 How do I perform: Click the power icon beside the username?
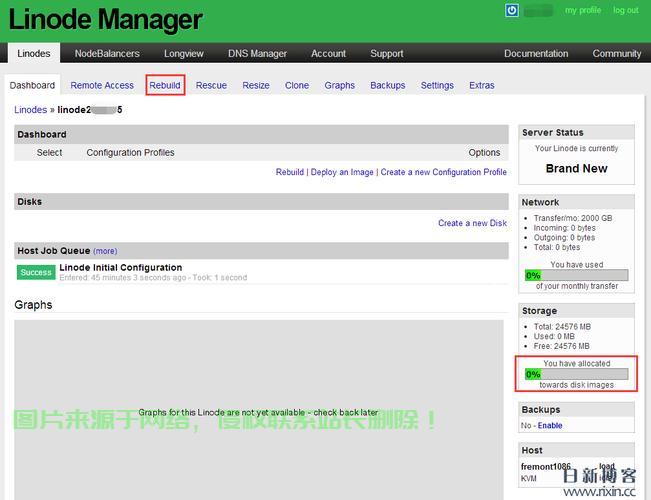point(512,10)
